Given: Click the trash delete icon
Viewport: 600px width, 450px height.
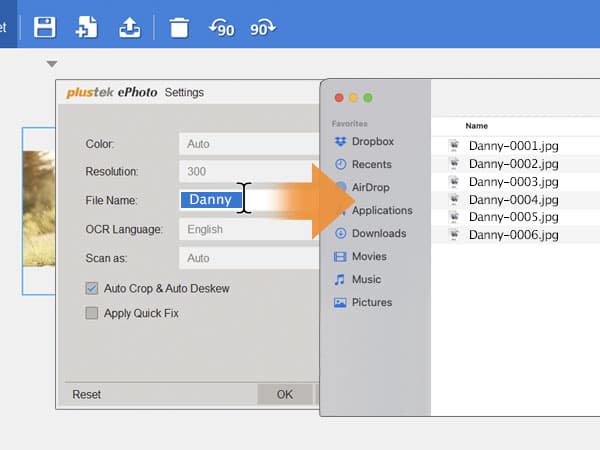Looking at the screenshot, I should coord(179,27).
